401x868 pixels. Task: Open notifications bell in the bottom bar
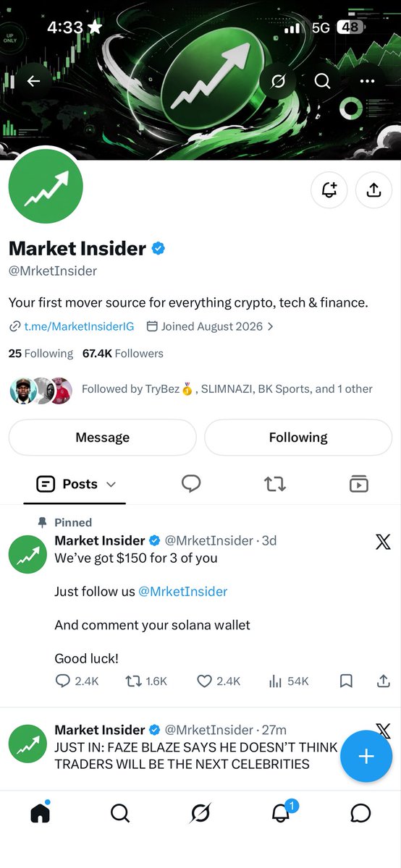(281, 813)
